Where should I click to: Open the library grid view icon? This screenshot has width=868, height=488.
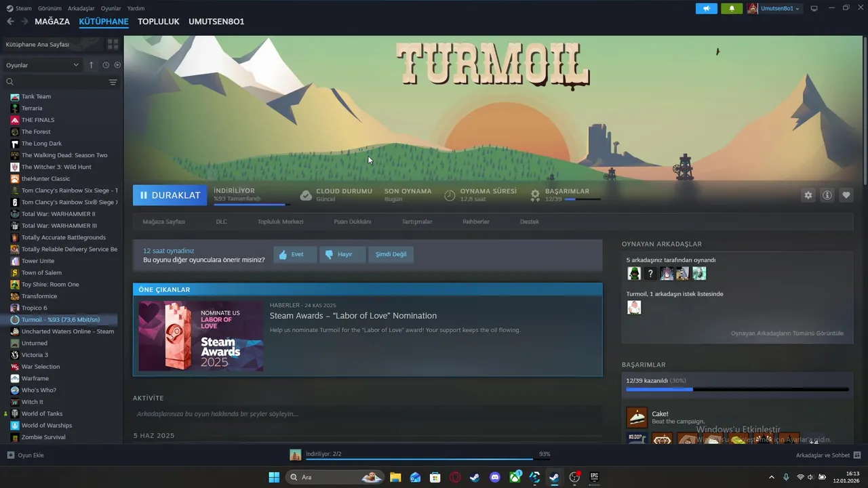click(113, 44)
